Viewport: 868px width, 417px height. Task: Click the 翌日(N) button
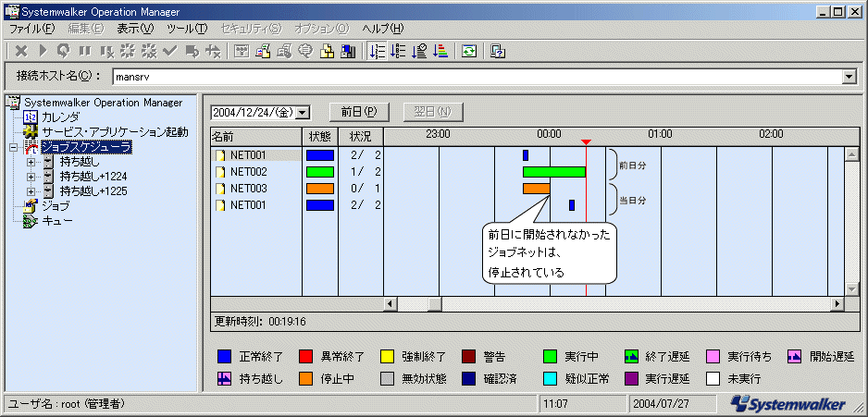pos(433,112)
